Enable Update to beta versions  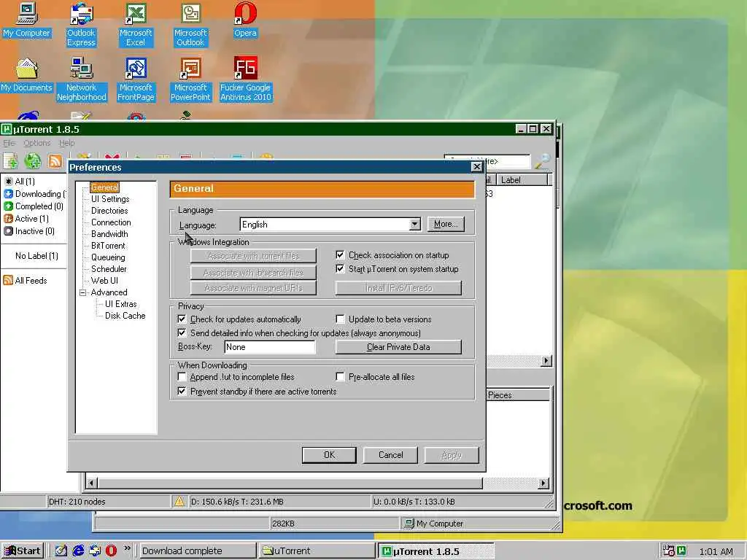click(340, 319)
